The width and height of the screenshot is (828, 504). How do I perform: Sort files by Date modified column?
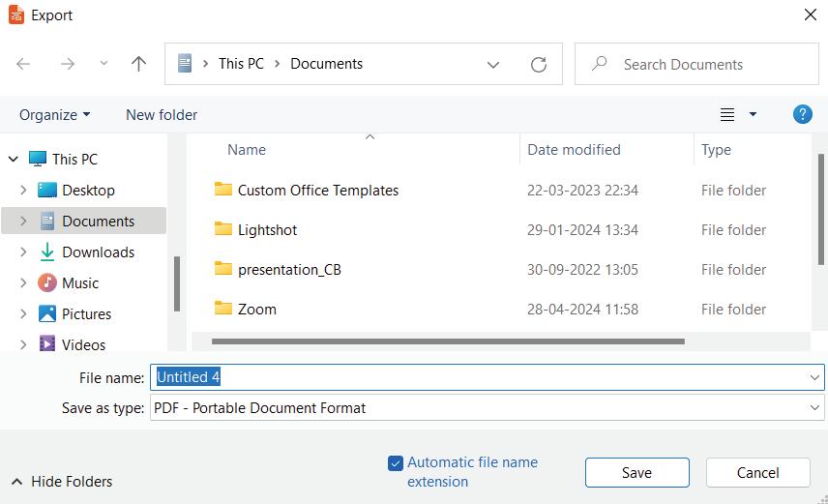click(x=574, y=150)
